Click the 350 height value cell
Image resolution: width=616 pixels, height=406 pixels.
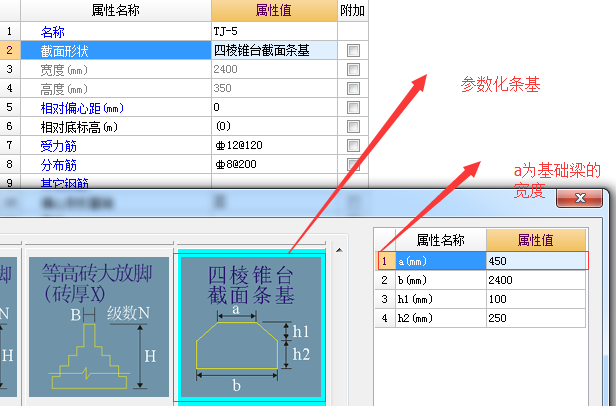274,88
